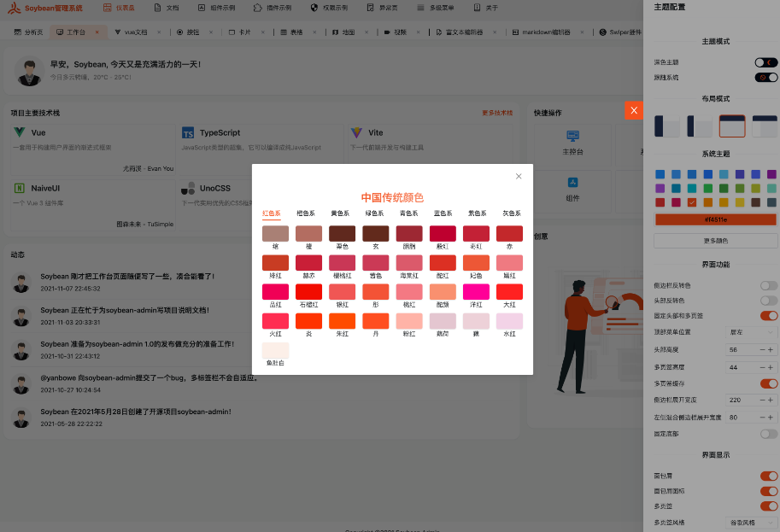Click the UnoCSS logo icon
Image resolution: width=780 pixels, height=532 pixels.
click(x=188, y=189)
